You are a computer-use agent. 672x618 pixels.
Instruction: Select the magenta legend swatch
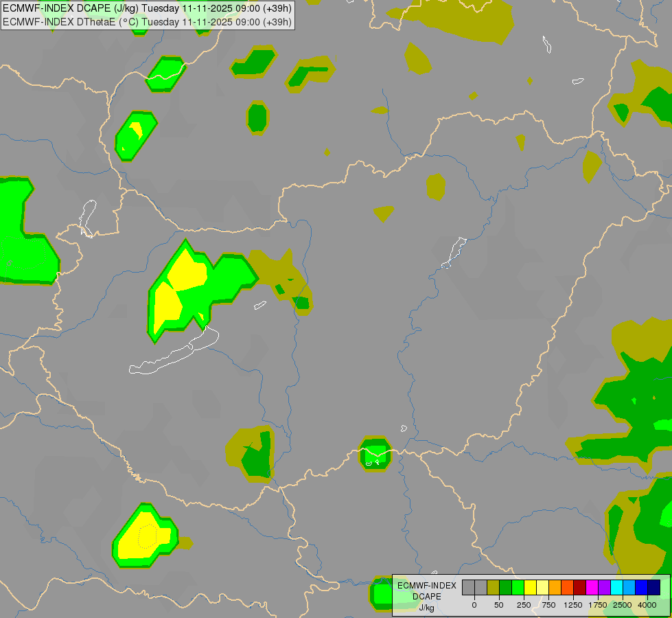[592, 588]
